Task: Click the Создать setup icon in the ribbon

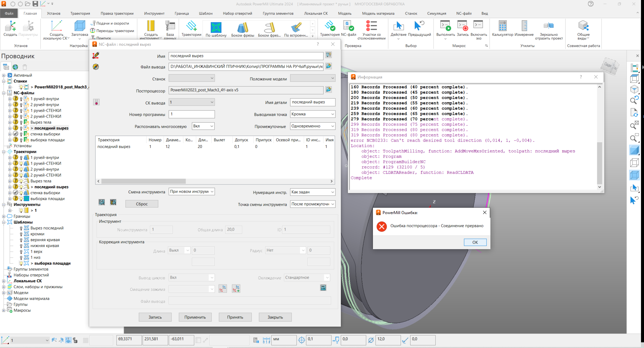Action: 10,26
